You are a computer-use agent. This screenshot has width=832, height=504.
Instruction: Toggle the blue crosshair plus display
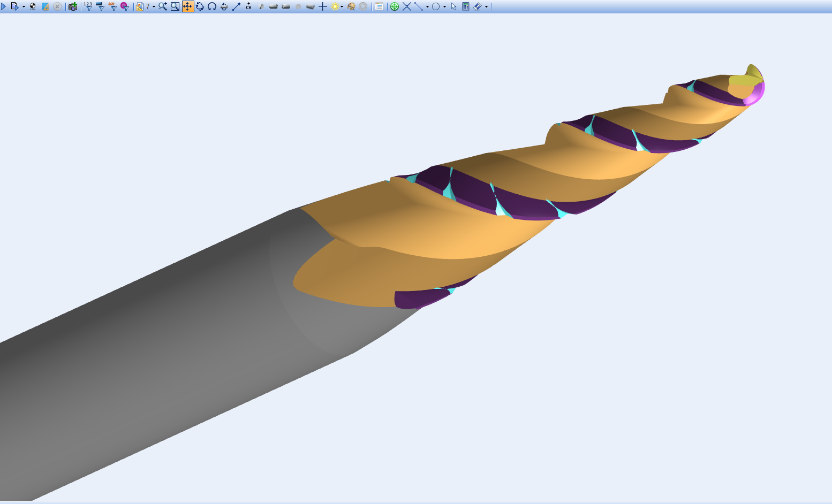click(323, 6)
